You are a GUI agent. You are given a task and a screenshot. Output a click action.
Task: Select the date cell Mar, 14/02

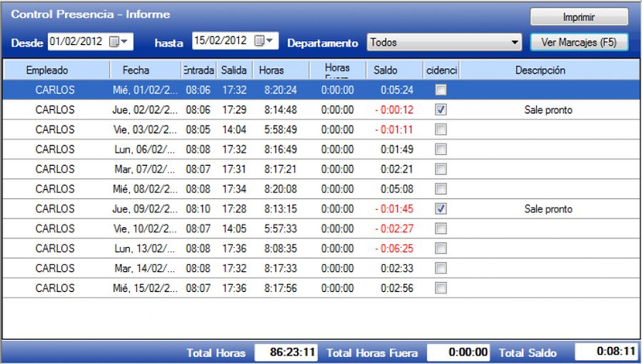[145, 268]
